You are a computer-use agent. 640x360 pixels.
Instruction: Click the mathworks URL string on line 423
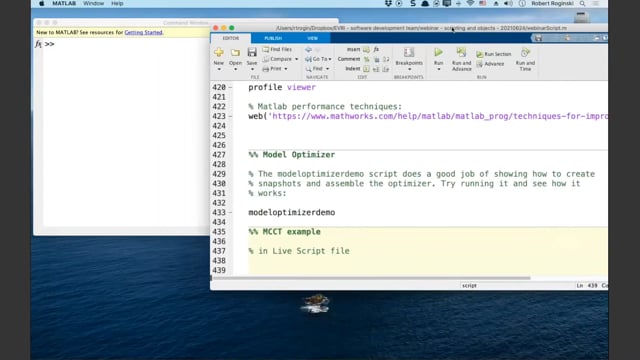click(438, 116)
